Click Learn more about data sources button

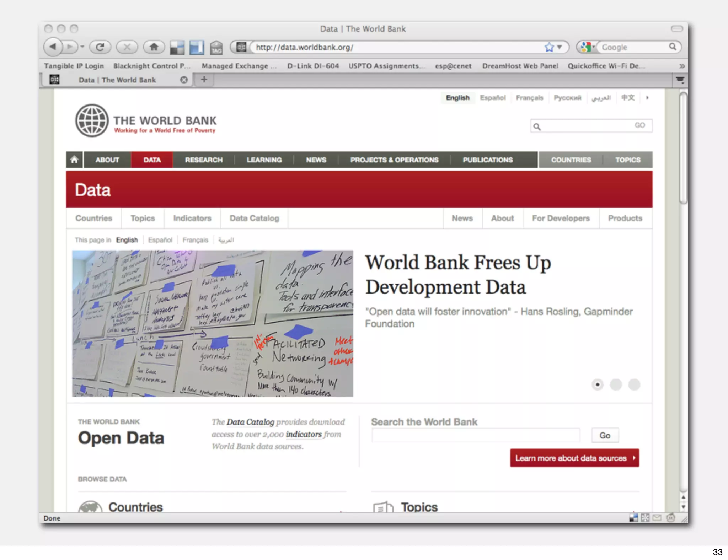(x=574, y=458)
